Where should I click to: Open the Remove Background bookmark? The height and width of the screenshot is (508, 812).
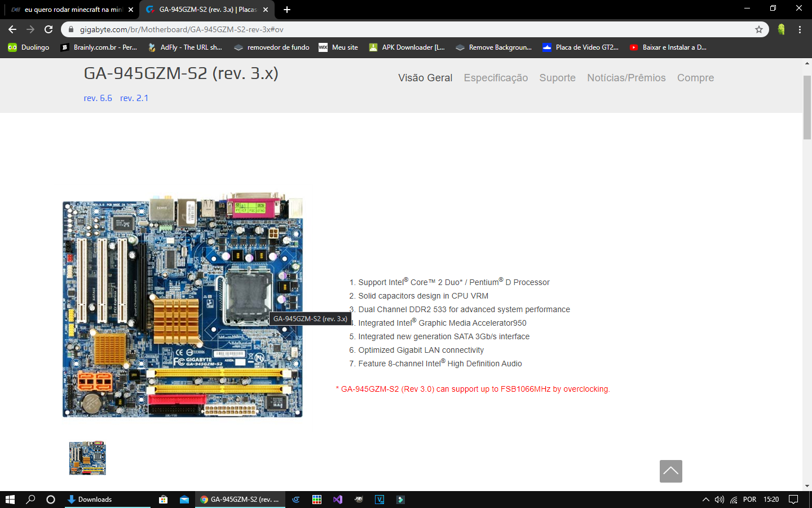click(494, 47)
